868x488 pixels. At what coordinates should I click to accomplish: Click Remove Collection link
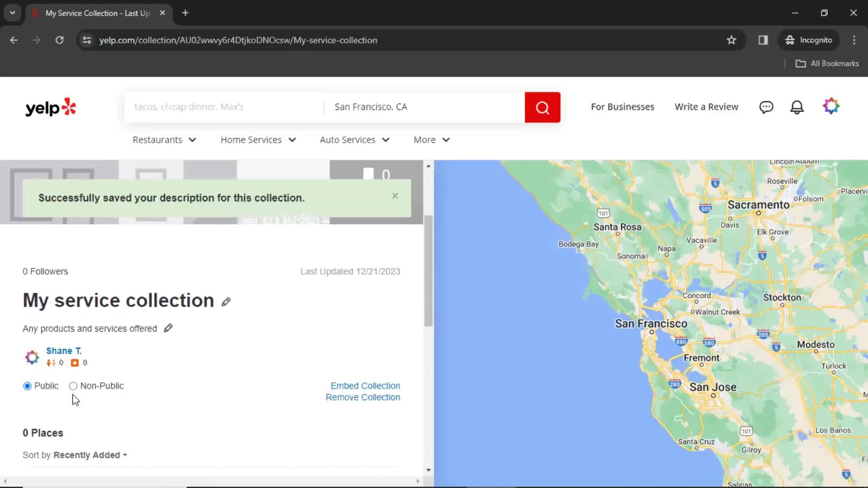[x=363, y=397]
